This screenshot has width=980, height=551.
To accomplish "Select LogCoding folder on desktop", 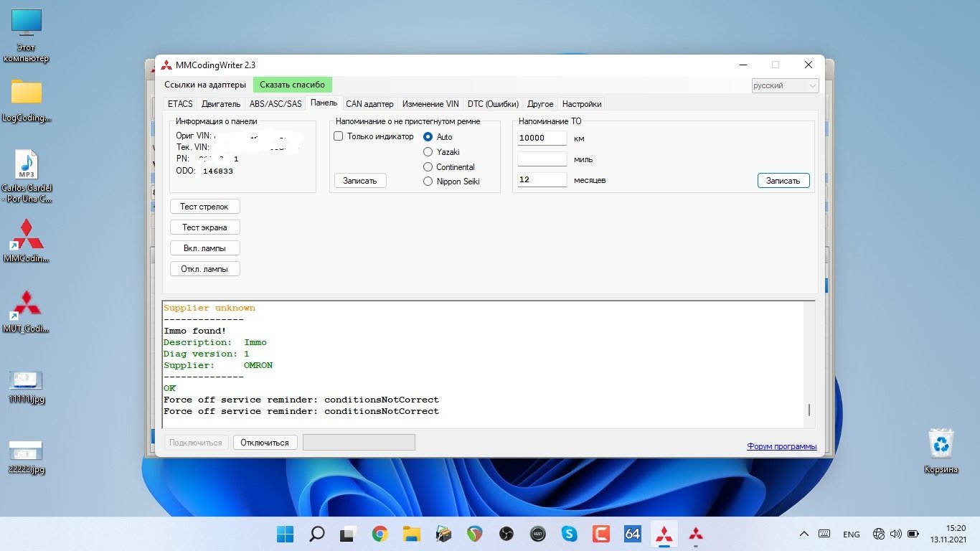I will [x=27, y=100].
